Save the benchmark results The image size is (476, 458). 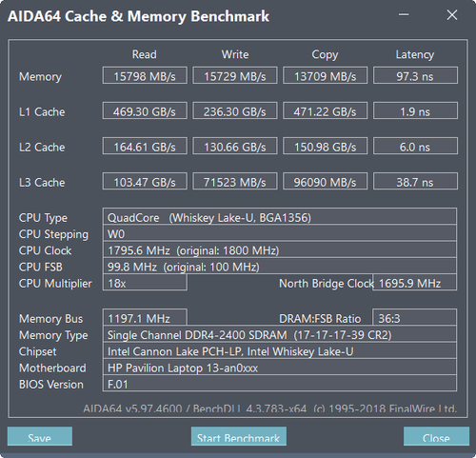pyautogui.click(x=40, y=436)
